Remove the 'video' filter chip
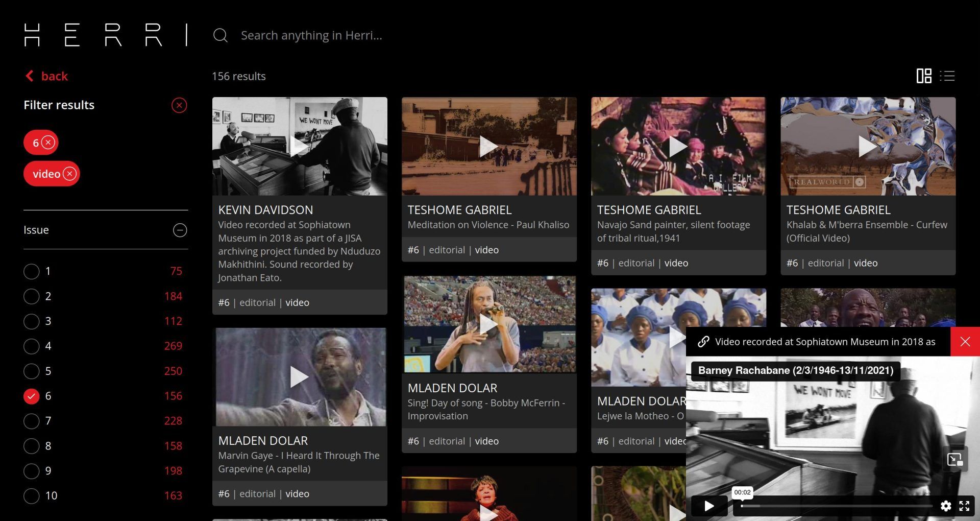 pos(70,174)
